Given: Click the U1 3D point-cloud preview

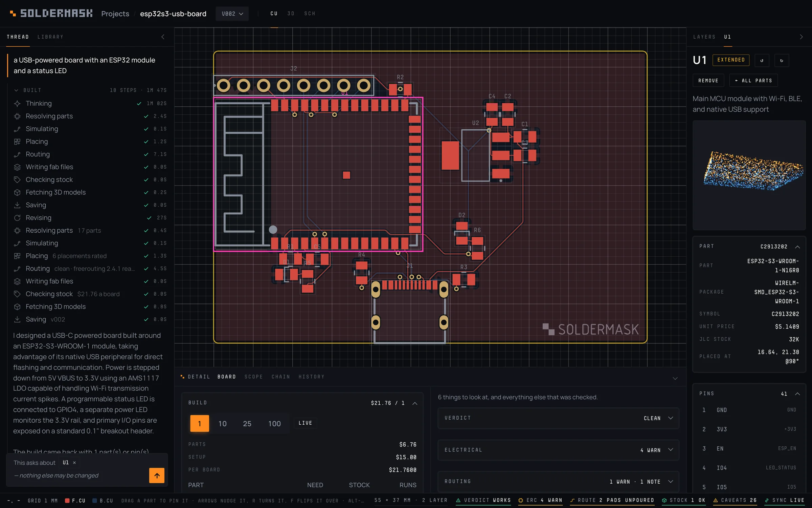Looking at the screenshot, I should 749,175.
